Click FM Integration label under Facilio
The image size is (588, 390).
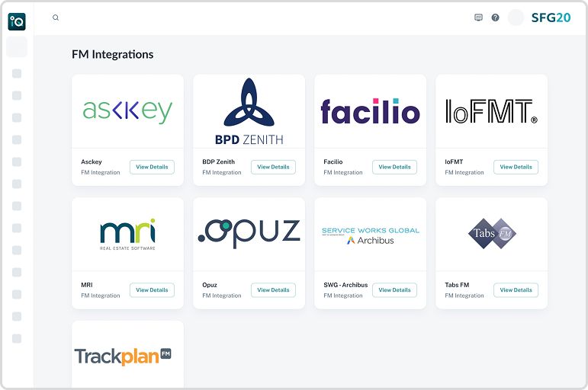343,172
